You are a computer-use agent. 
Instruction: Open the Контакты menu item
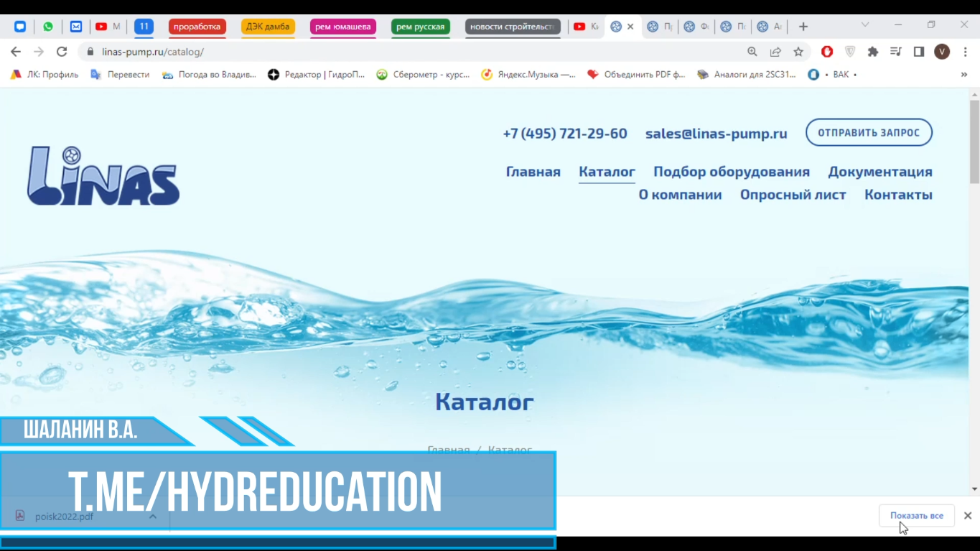(898, 195)
